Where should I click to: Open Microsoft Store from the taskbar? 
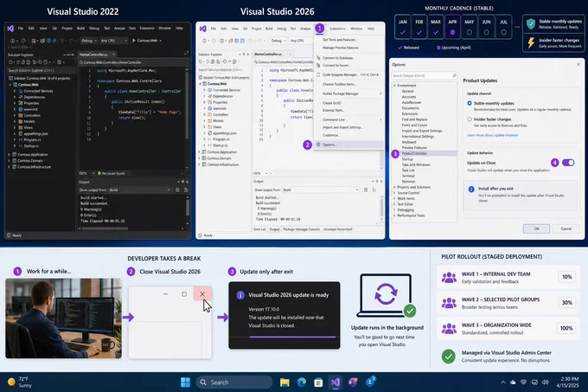click(x=318, y=382)
